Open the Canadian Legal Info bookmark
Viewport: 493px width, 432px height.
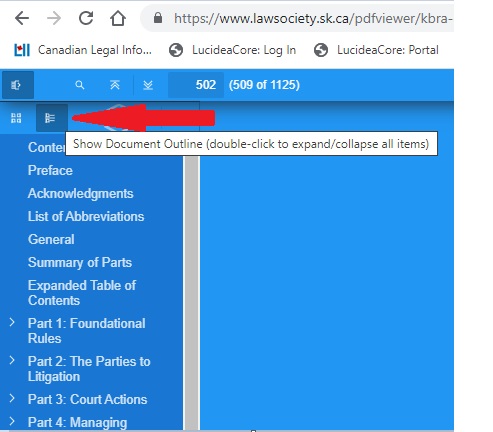(83, 50)
